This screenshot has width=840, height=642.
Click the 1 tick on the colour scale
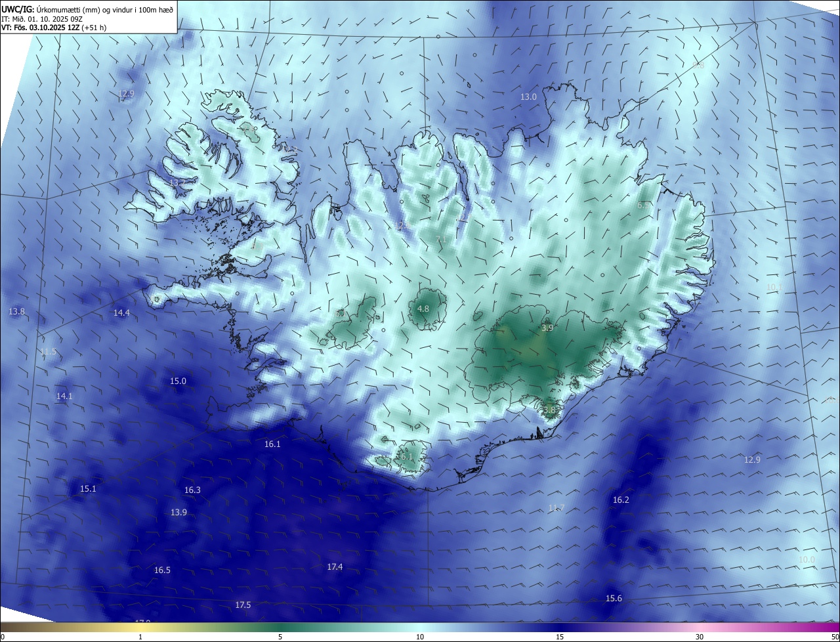[x=140, y=637]
